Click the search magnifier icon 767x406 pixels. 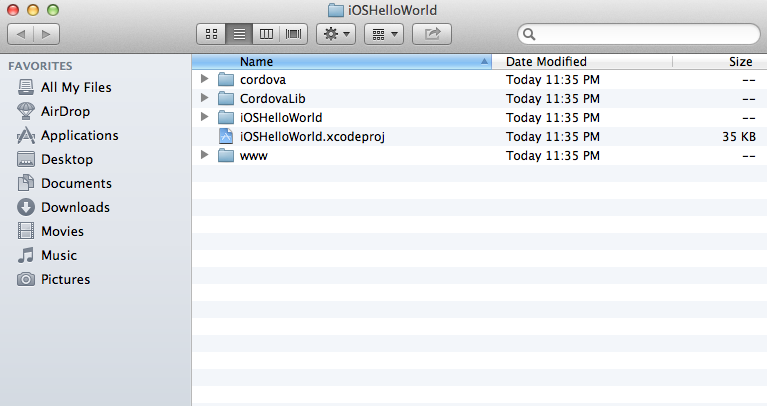tap(529, 34)
